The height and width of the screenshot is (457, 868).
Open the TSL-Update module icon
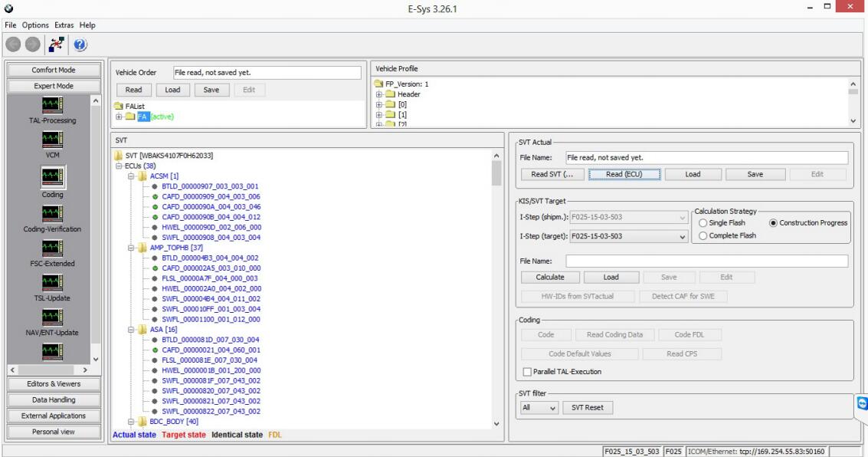coord(53,282)
